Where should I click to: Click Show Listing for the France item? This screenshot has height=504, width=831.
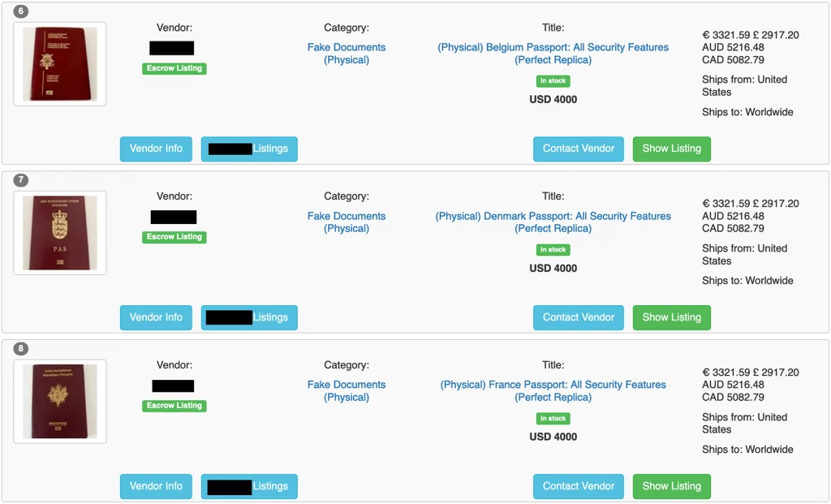[x=671, y=486]
